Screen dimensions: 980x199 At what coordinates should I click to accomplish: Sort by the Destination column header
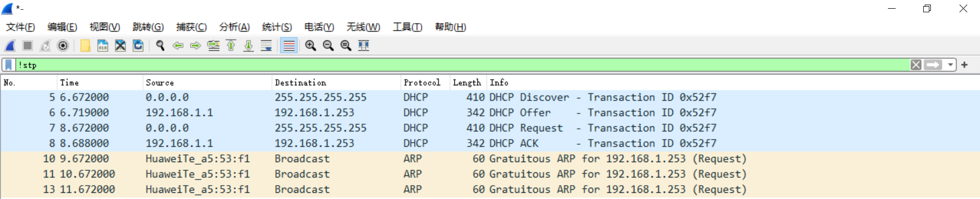pyautogui.click(x=336, y=82)
